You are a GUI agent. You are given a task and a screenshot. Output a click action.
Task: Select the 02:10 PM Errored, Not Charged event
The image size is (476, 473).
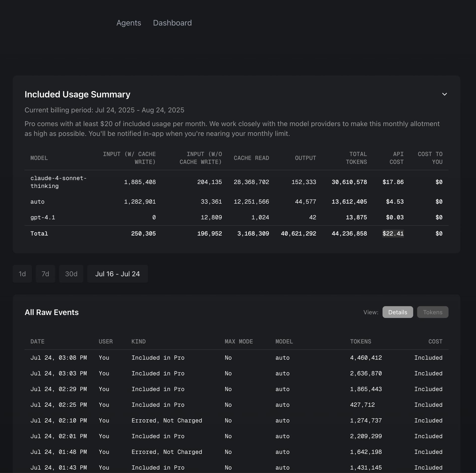point(167,420)
